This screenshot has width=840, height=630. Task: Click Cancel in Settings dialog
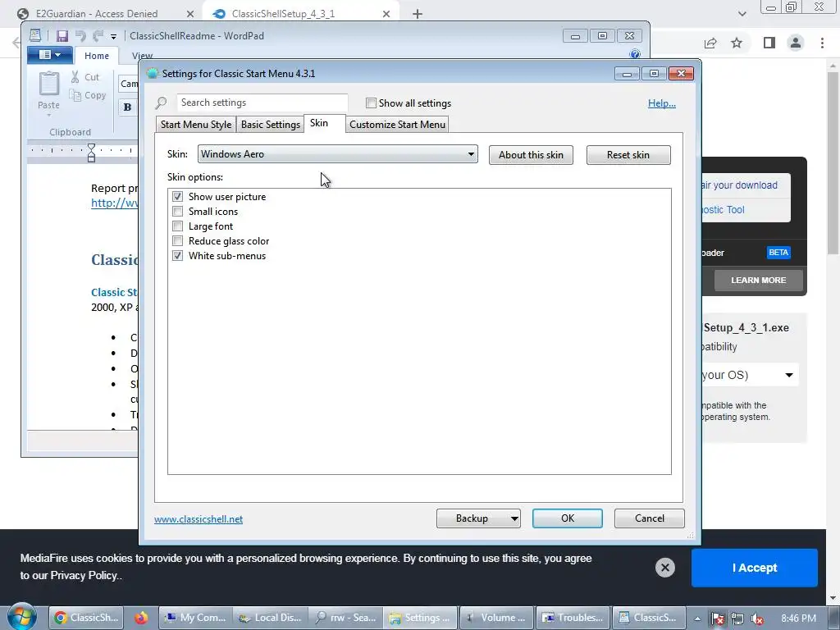(650, 518)
